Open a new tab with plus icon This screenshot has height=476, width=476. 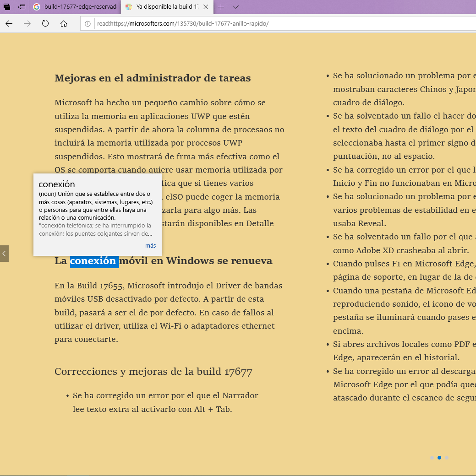click(x=221, y=7)
